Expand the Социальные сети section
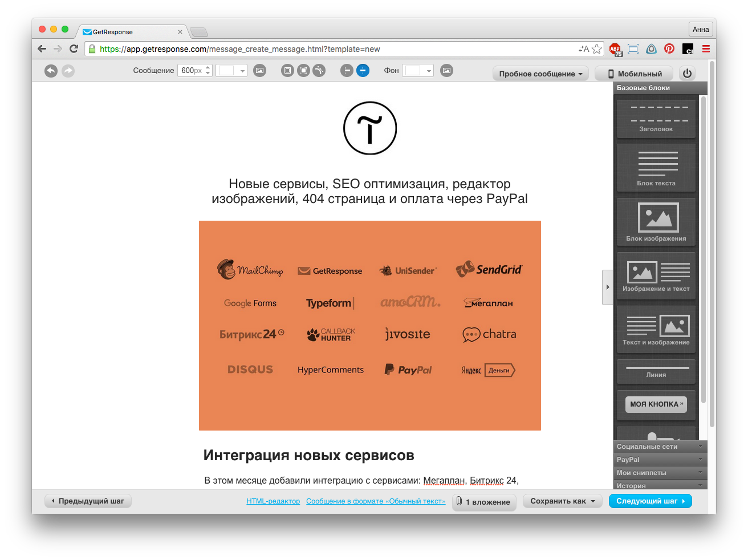Viewport: 748px width, 560px height. [x=660, y=447]
